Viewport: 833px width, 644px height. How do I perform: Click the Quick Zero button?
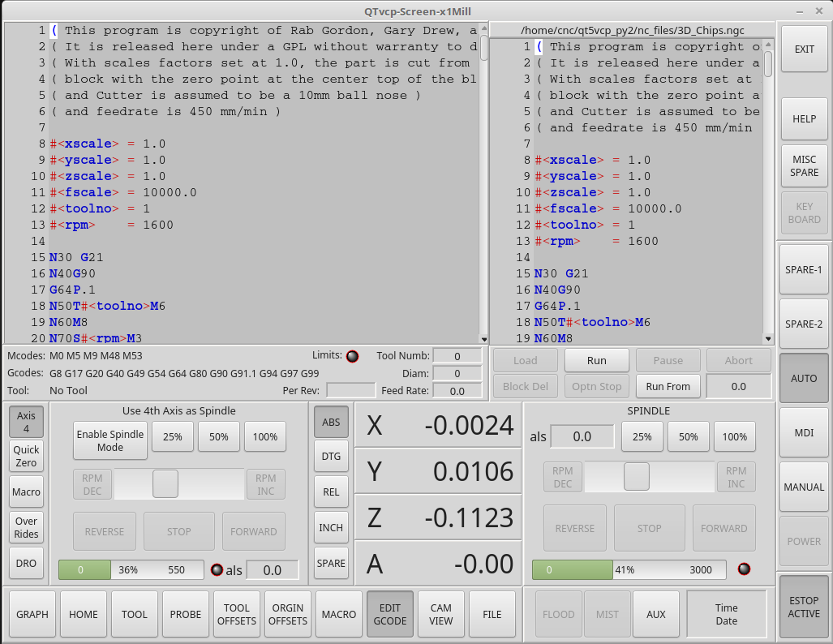click(26, 456)
